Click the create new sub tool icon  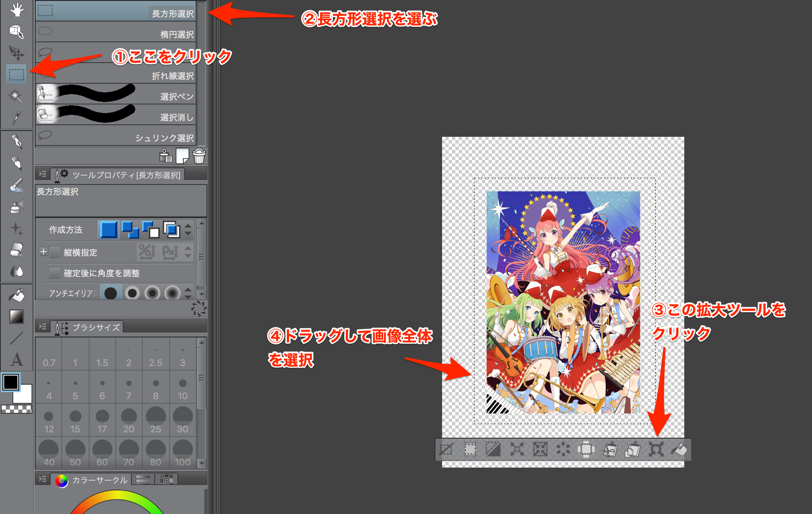point(182,156)
